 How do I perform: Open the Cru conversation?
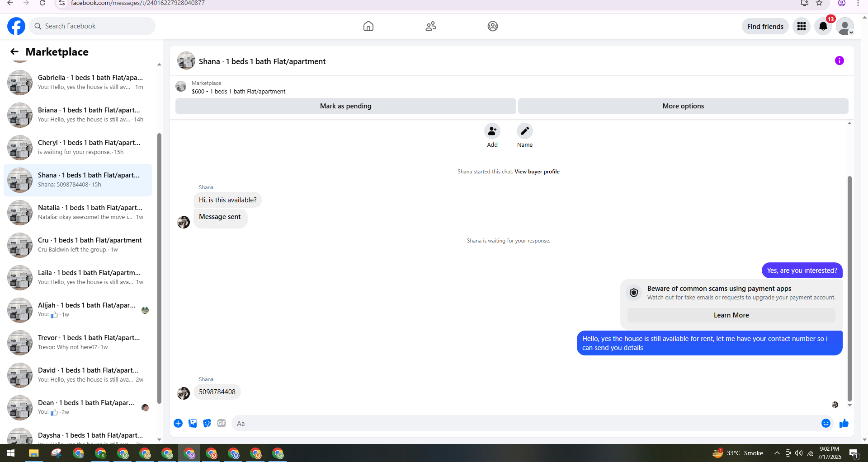(78, 245)
